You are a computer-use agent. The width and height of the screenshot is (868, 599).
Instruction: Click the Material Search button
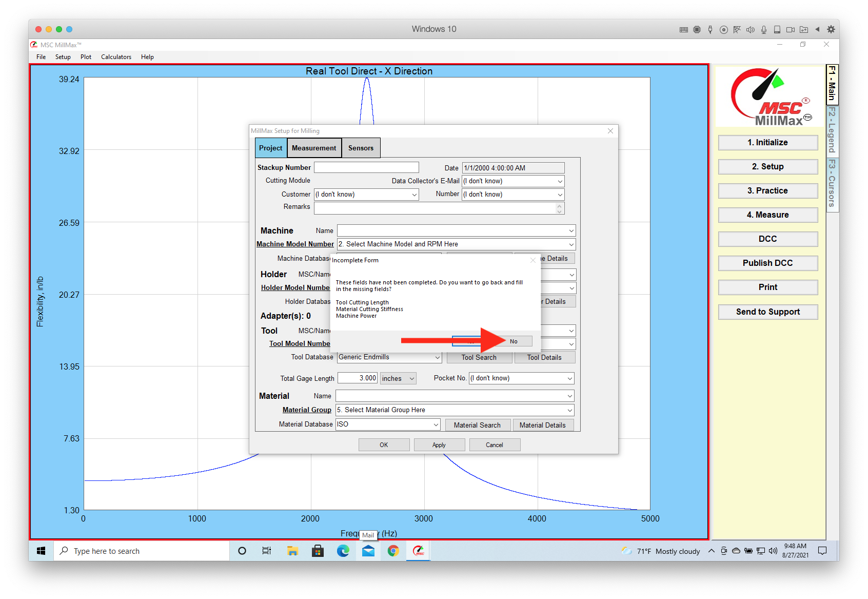(x=478, y=425)
